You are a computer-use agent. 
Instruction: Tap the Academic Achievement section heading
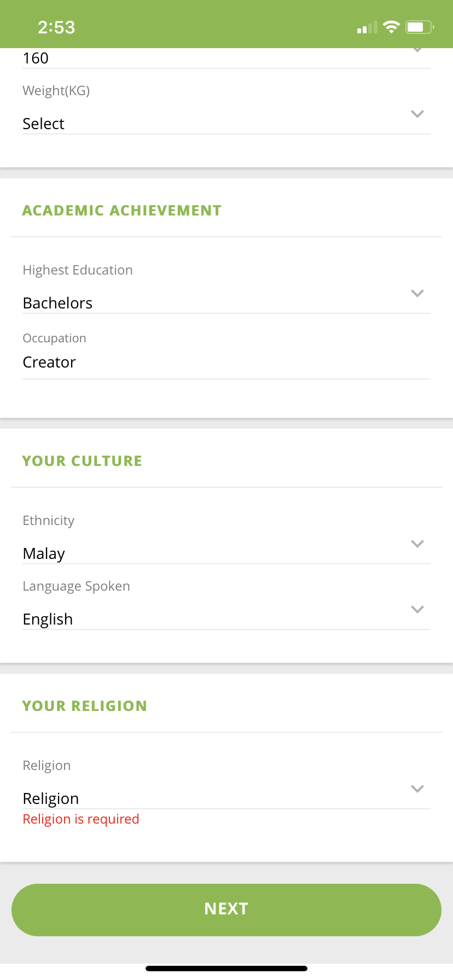click(121, 211)
